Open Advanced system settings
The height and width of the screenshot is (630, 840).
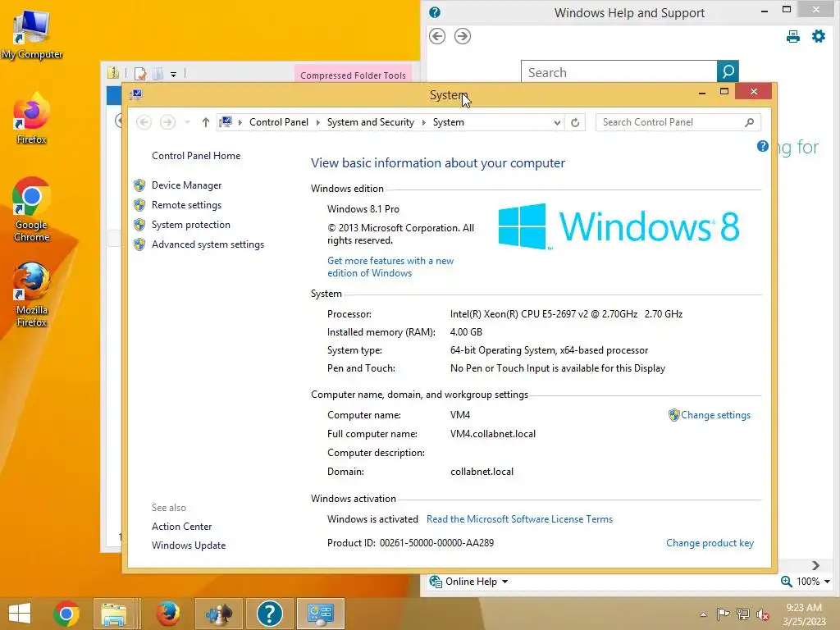[208, 244]
